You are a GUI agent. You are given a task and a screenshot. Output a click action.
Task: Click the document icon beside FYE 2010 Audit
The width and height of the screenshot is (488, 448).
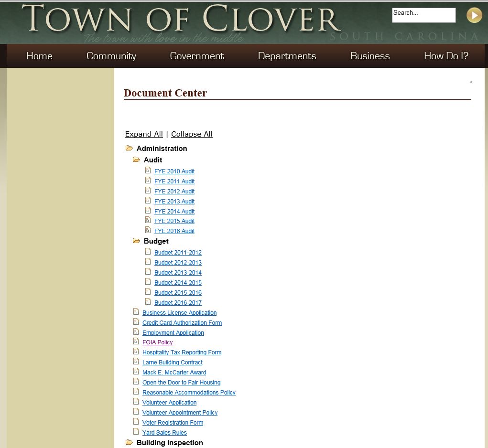coord(148,170)
